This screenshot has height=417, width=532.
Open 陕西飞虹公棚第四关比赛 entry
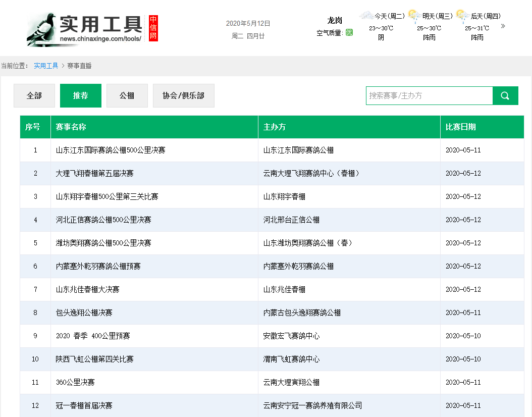[95, 359]
